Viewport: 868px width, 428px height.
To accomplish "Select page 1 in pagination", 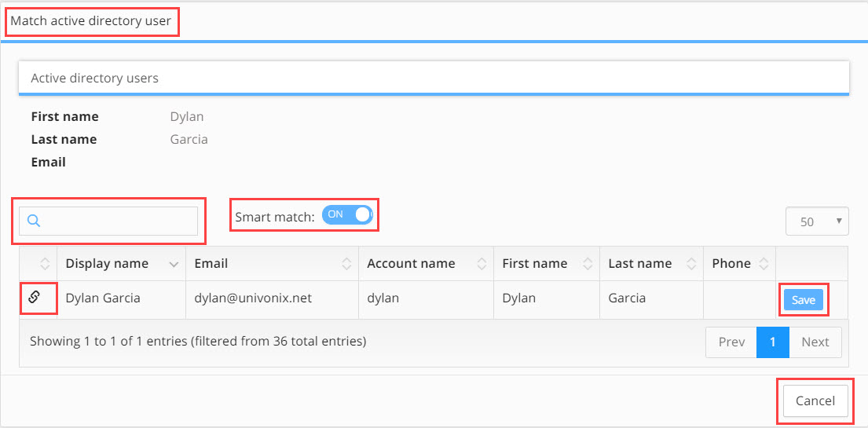I will click(773, 342).
